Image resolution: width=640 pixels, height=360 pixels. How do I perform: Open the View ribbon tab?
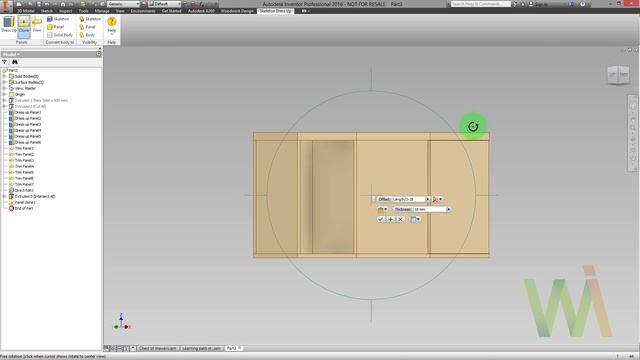[120, 11]
